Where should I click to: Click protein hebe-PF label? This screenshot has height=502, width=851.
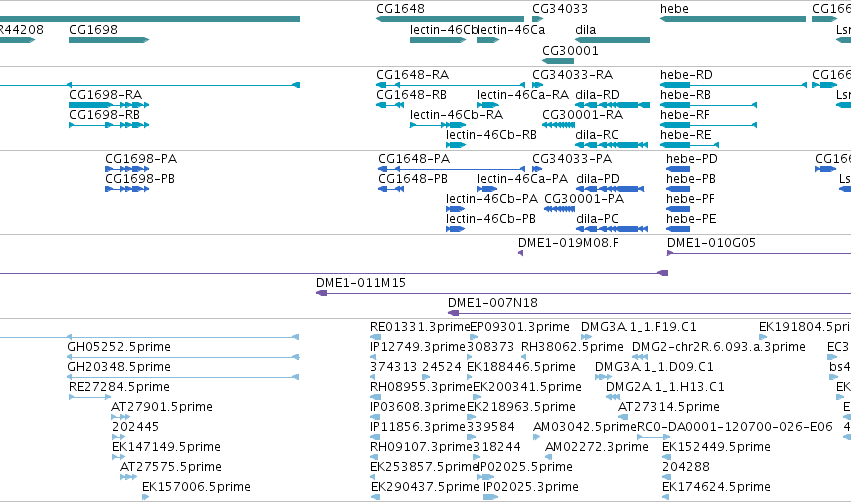click(x=690, y=199)
